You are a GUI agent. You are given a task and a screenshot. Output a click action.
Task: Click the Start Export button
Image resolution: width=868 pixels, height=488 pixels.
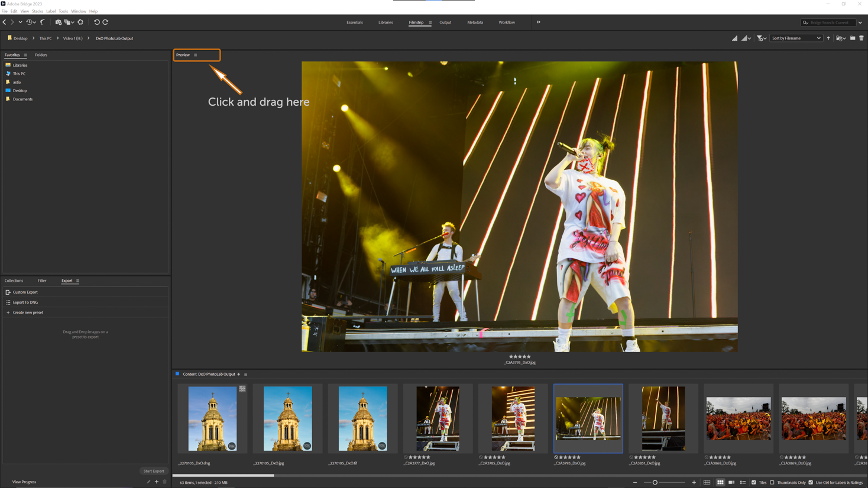point(153,471)
